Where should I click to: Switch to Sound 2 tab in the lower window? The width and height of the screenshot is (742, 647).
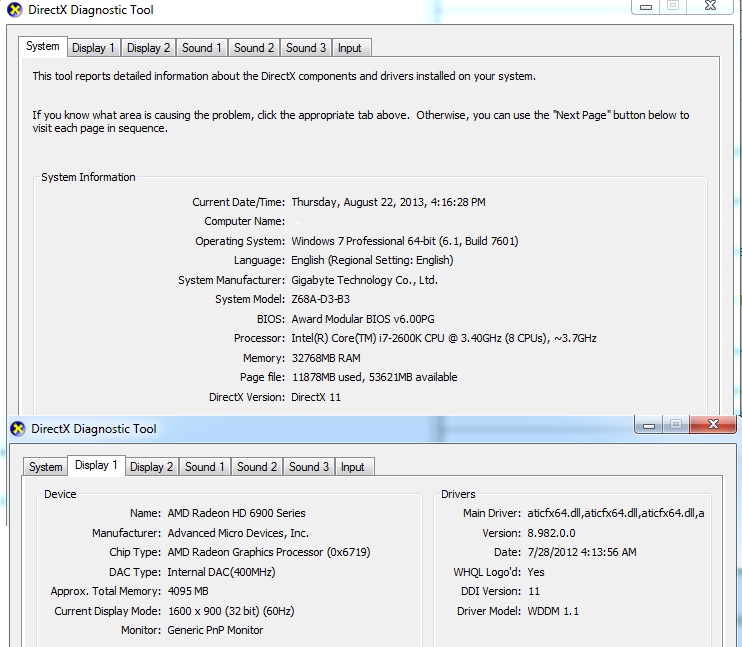256,467
